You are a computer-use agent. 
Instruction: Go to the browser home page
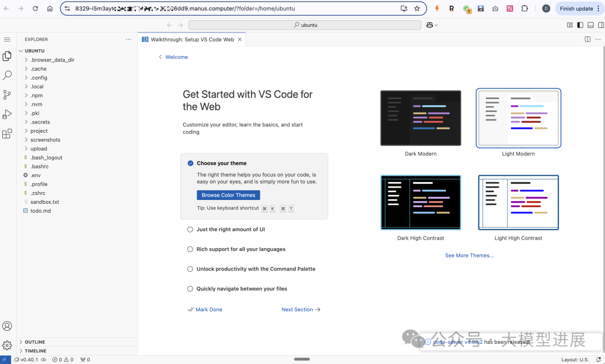50,8
